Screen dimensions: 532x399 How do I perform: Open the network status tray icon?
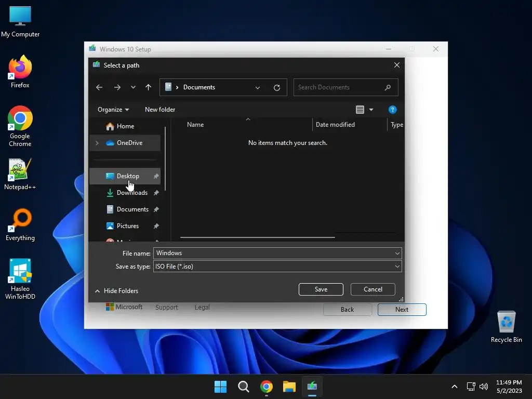(x=471, y=387)
